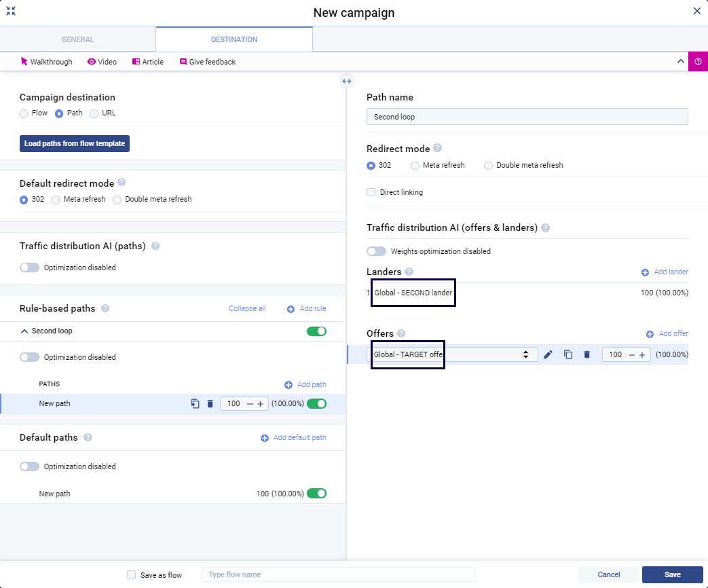The width and height of the screenshot is (708, 588).
Task: Click the panel resize arrows icon
Action: (x=347, y=81)
